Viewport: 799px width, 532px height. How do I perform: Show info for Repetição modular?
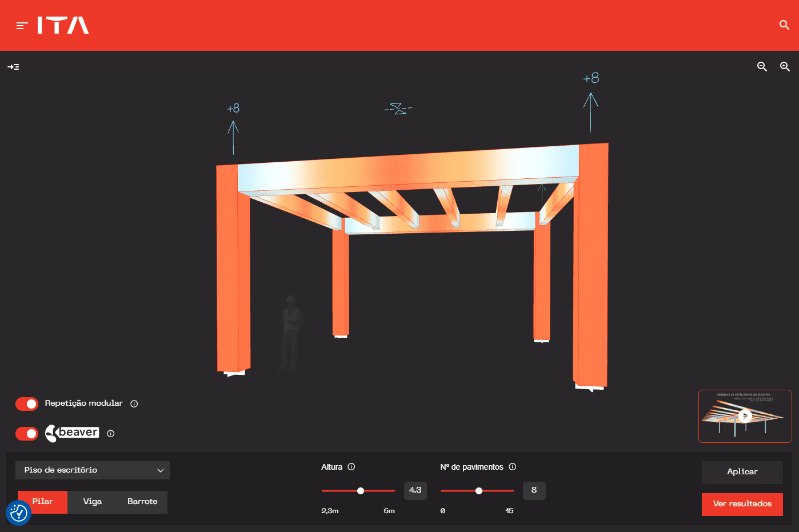(x=134, y=404)
